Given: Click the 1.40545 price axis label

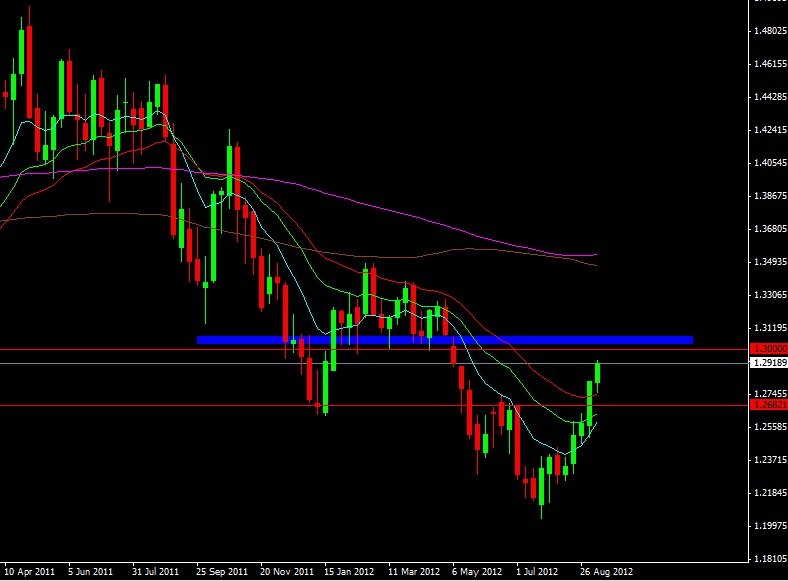Looking at the screenshot, I should (x=770, y=163).
